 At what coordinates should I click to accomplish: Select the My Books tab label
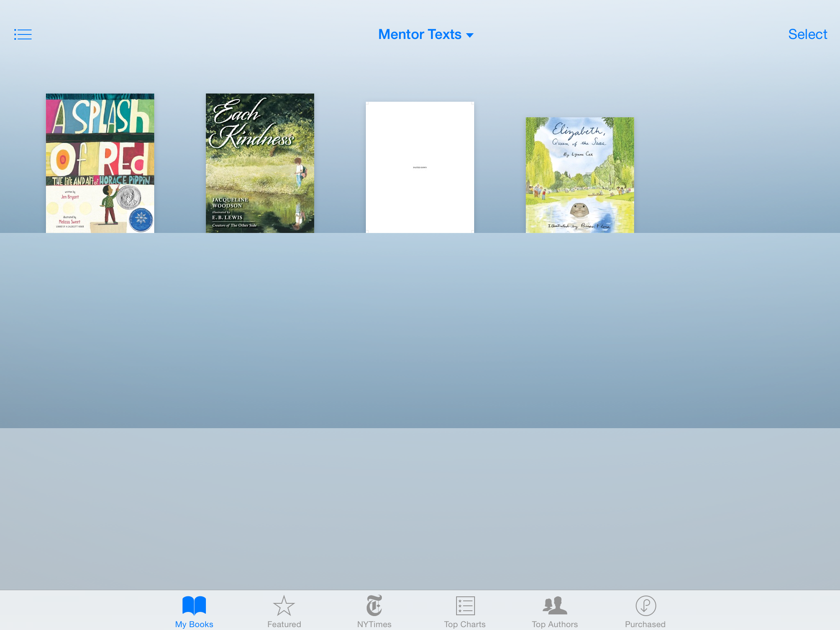click(x=194, y=624)
